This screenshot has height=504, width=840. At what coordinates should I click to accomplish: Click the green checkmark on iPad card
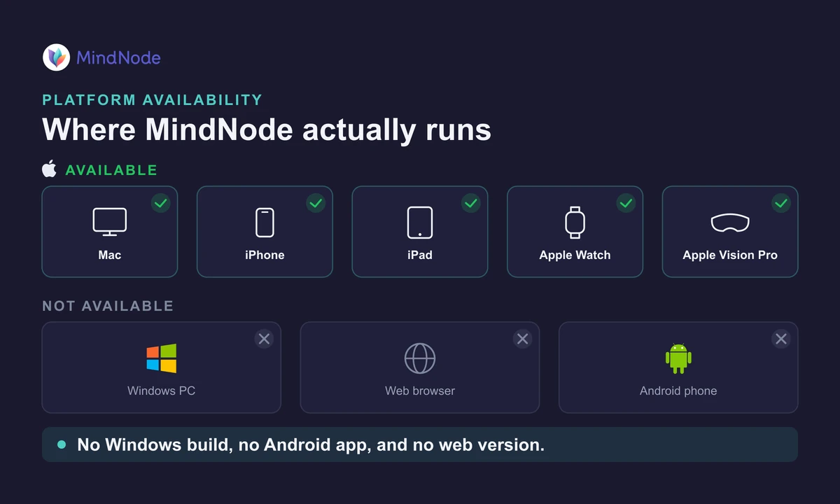click(x=471, y=203)
